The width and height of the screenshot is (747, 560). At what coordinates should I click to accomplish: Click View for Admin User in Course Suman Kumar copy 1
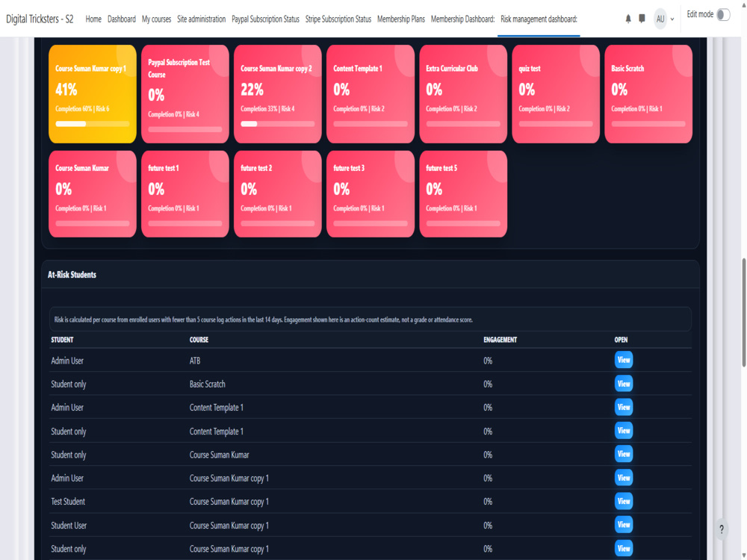(623, 478)
